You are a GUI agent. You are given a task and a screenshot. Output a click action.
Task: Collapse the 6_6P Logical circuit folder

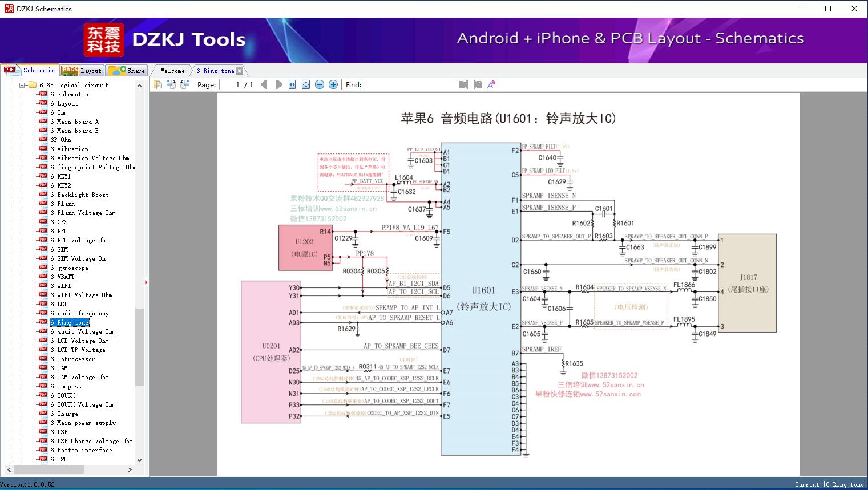coord(22,85)
